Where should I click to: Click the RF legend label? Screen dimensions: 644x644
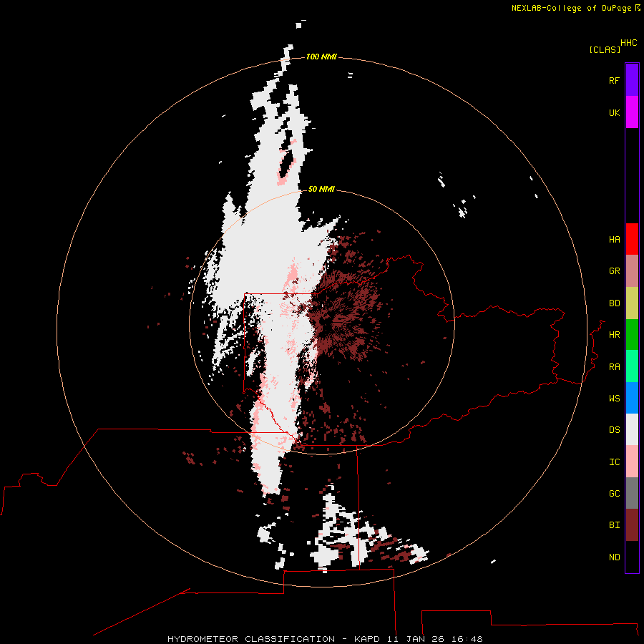tap(614, 80)
